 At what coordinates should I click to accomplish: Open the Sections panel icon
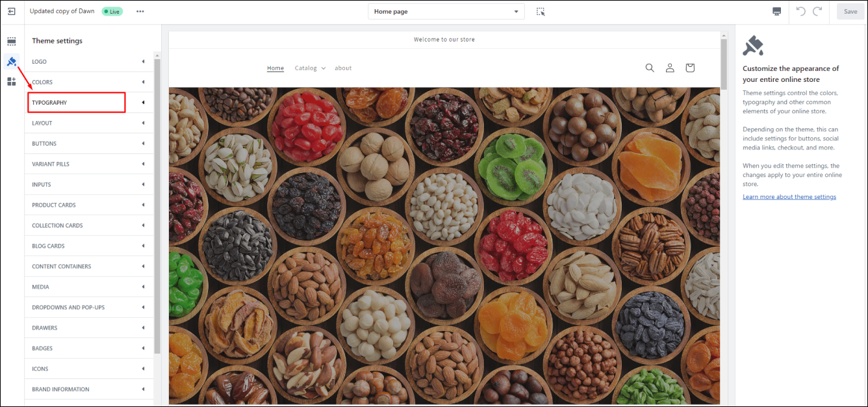12,41
